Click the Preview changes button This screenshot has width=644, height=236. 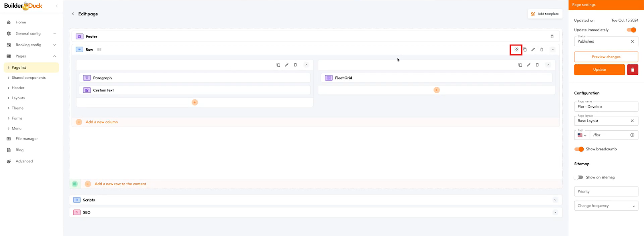(606, 57)
